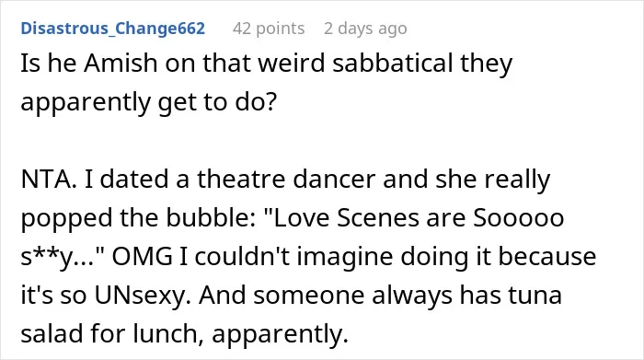This screenshot has height=360, width=644.
Task: Click the word Sooooo
Action: pos(518,218)
